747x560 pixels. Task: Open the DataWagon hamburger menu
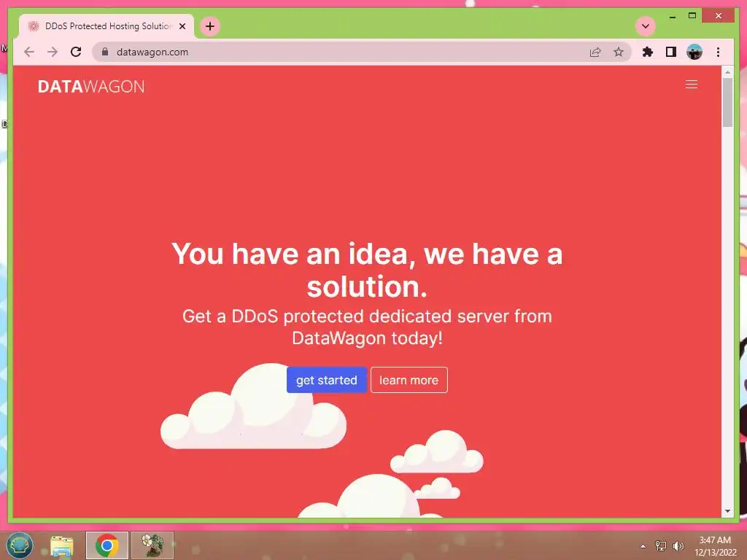(692, 85)
